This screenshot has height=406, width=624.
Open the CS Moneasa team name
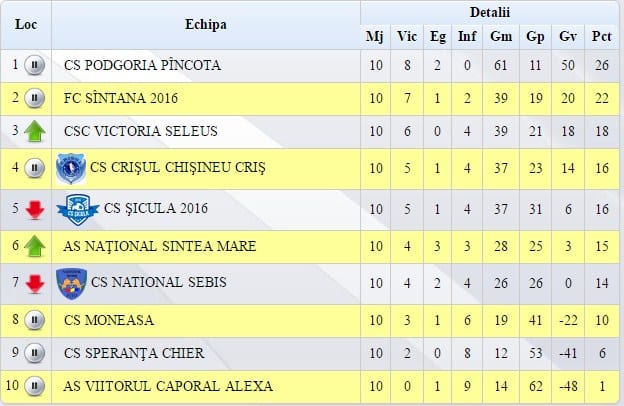(109, 320)
